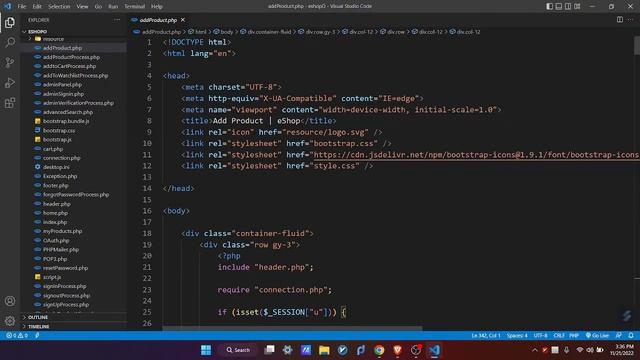Open Task View from taskbar

(x=269, y=350)
